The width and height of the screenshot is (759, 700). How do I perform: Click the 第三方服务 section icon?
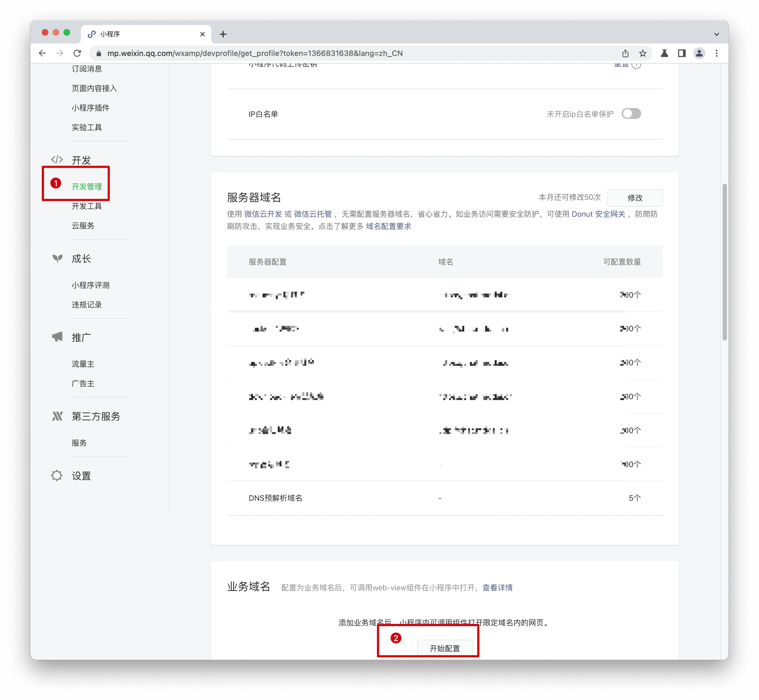[x=57, y=416]
